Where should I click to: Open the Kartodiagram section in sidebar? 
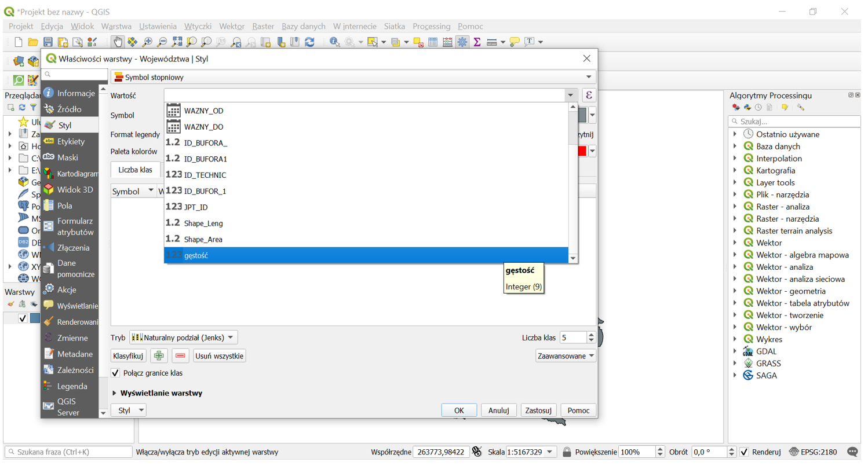(x=75, y=174)
